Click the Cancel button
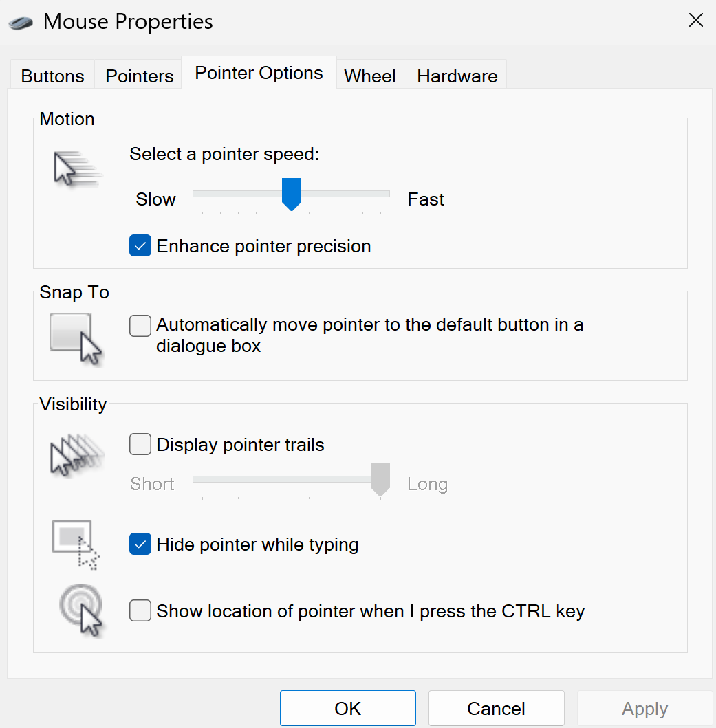This screenshot has height=728, width=716. pyautogui.click(x=496, y=708)
